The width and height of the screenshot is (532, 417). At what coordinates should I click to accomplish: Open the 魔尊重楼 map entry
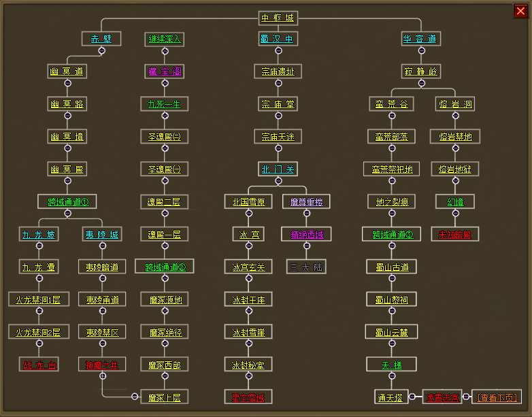point(307,201)
